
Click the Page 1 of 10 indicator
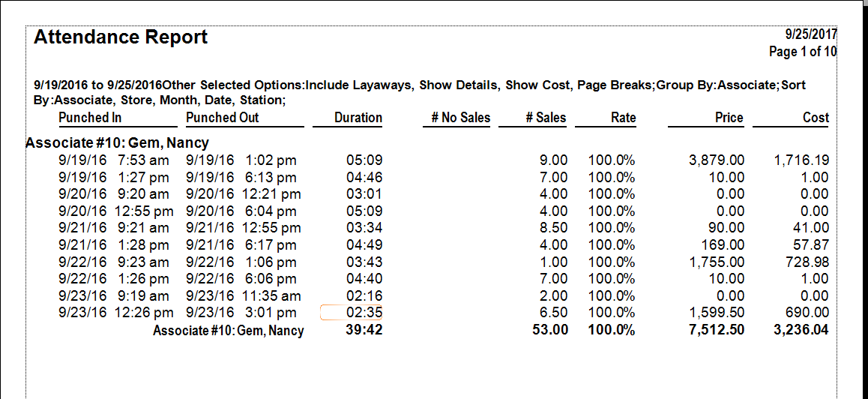[802, 52]
